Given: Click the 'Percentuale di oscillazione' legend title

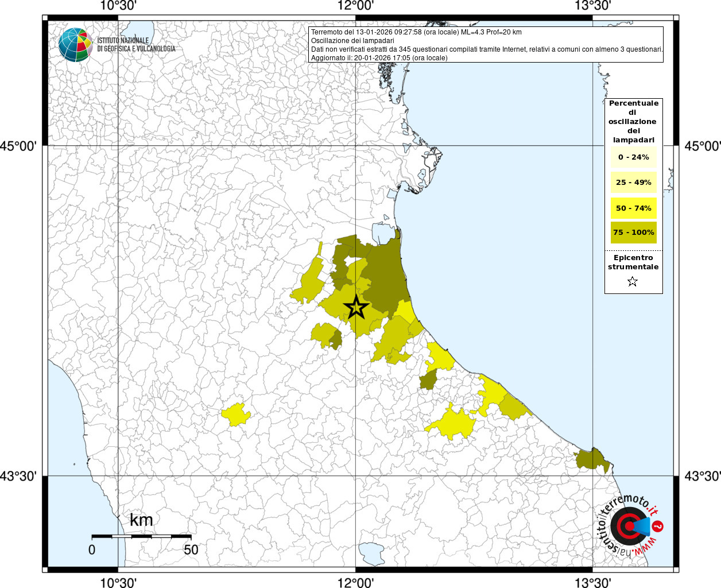Looking at the screenshot, I should tap(633, 121).
